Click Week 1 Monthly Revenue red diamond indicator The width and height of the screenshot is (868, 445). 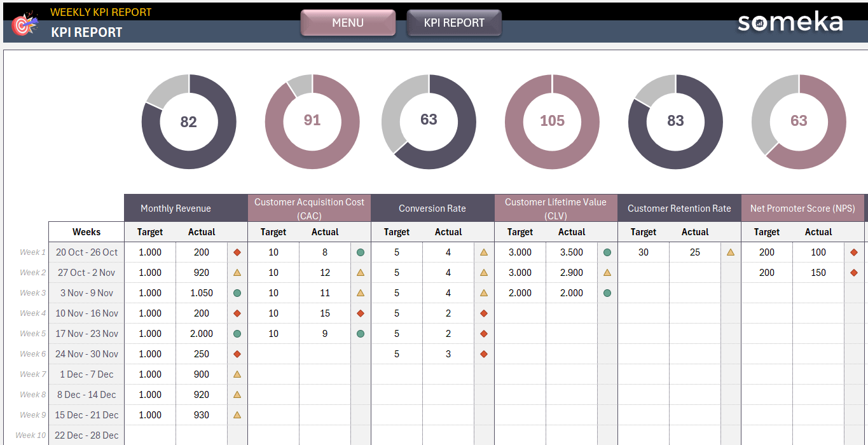coord(237,252)
